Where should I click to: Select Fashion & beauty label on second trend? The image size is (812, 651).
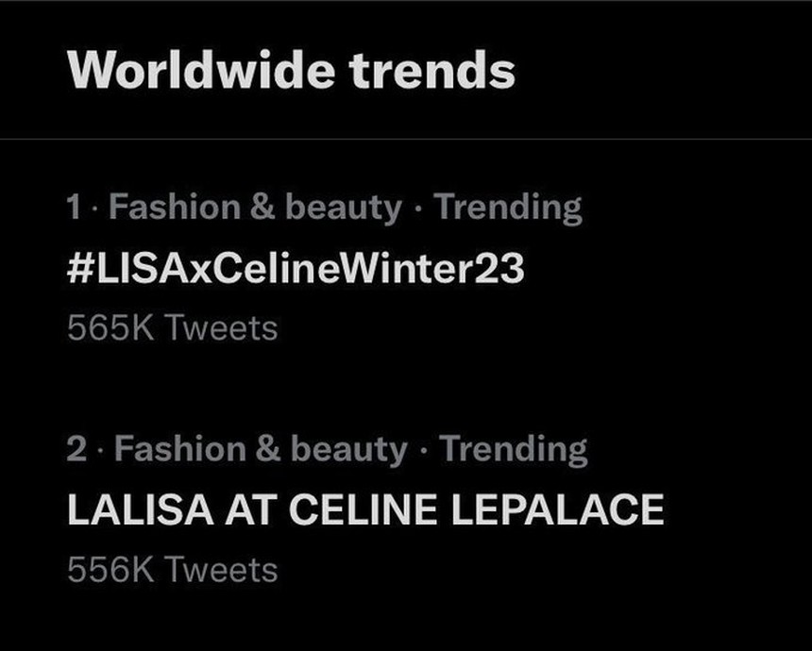[261, 449]
